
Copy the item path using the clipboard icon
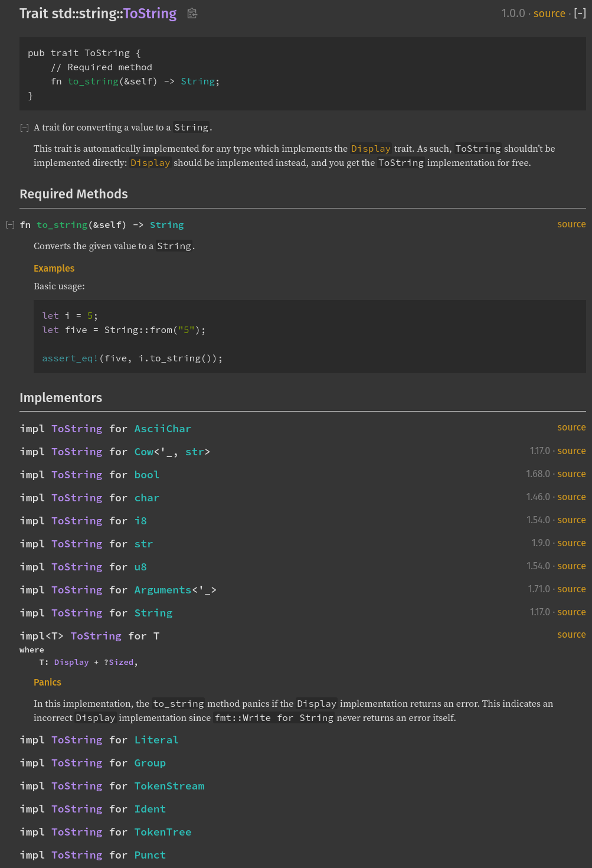(x=192, y=13)
